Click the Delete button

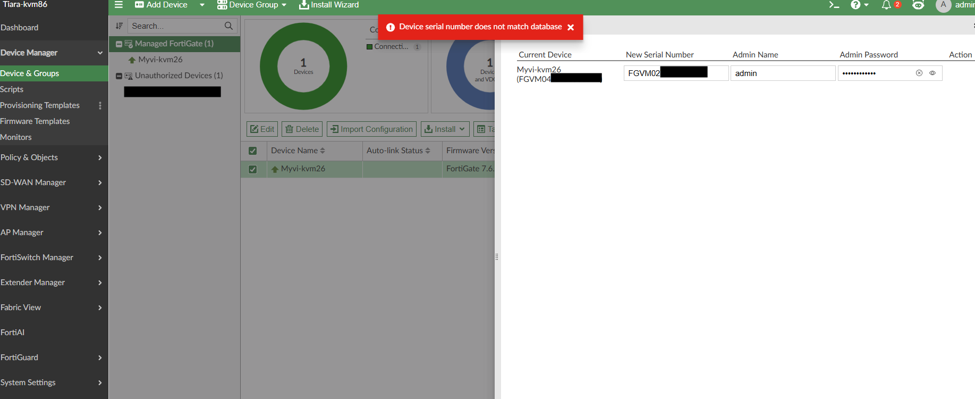302,129
